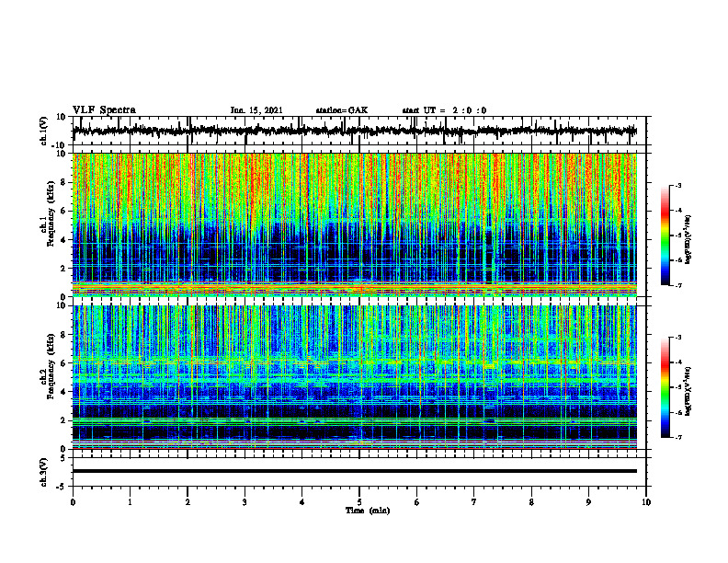
Task: Click the "5" tick on the time axis
Action: tap(359, 502)
